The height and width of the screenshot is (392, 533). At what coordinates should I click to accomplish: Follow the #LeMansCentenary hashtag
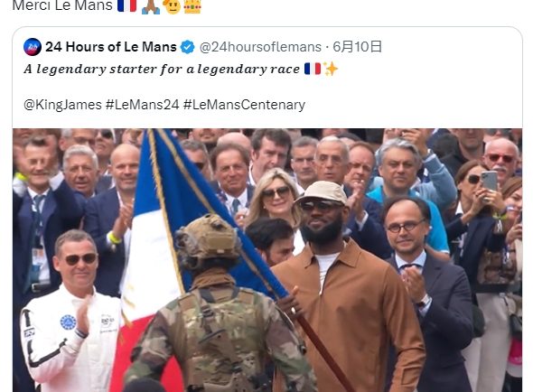pyautogui.click(x=244, y=105)
